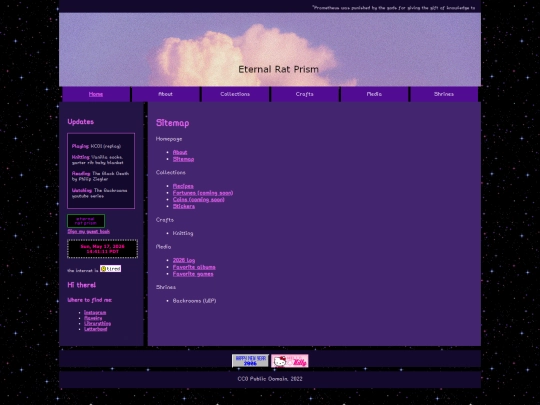Click the 'Hi there!' sidebar heading
Screen dimensions: 540x405
coord(82,285)
